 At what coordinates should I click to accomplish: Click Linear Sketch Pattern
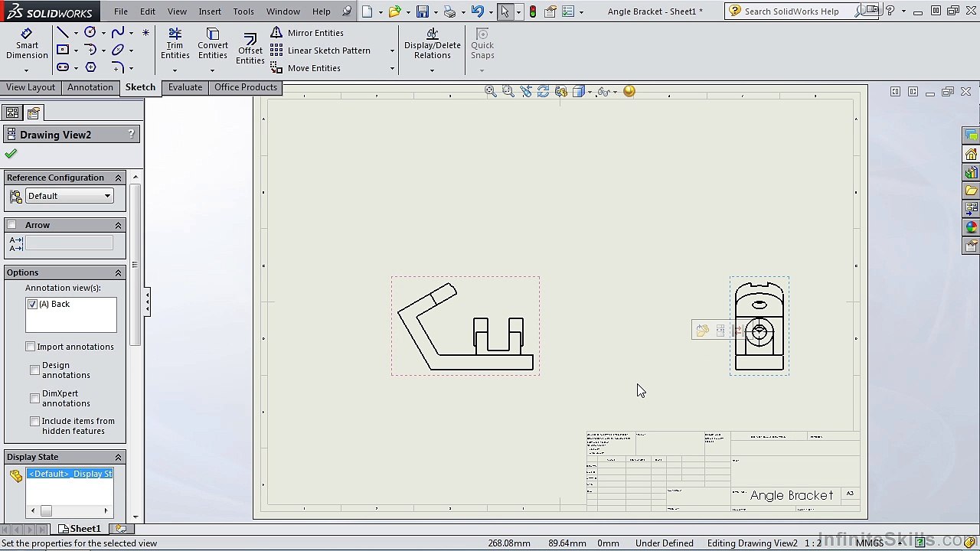pyautogui.click(x=320, y=51)
